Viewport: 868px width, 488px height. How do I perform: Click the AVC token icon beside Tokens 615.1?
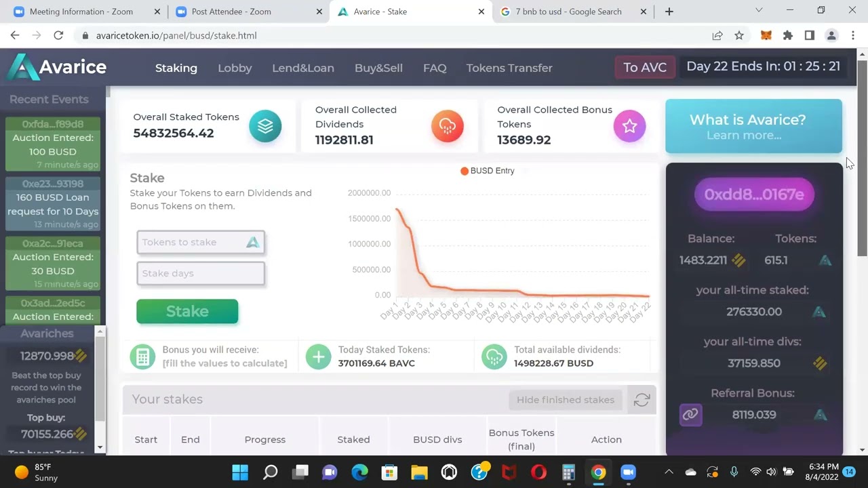coord(825,260)
